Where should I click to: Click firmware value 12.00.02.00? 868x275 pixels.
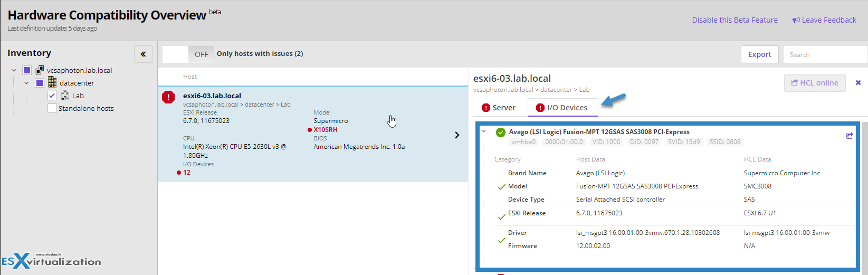593,246
